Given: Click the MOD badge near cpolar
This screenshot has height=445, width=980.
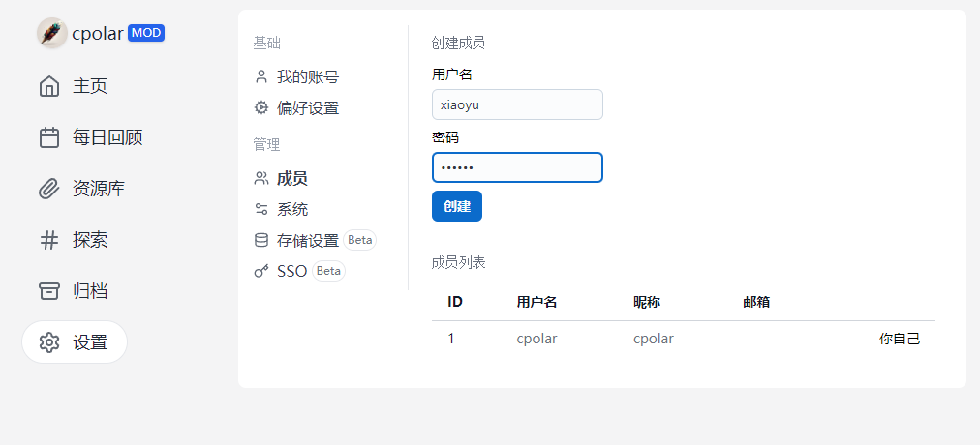Looking at the screenshot, I should pos(146,33).
